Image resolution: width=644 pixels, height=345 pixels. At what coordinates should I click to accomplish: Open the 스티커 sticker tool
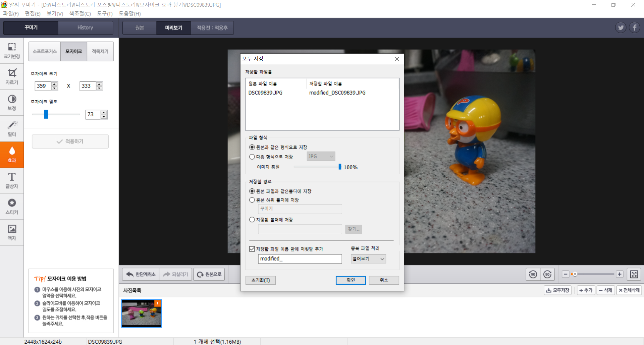(x=12, y=207)
